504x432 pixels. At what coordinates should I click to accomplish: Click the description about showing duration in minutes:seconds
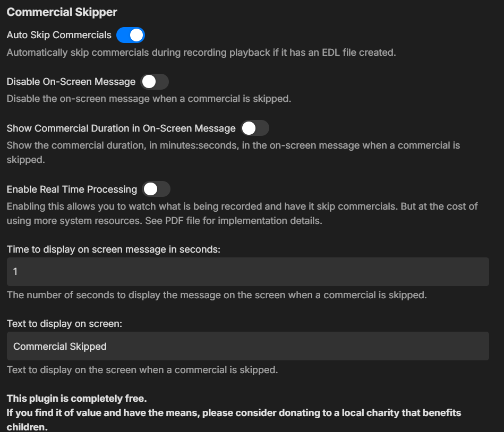click(233, 145)
